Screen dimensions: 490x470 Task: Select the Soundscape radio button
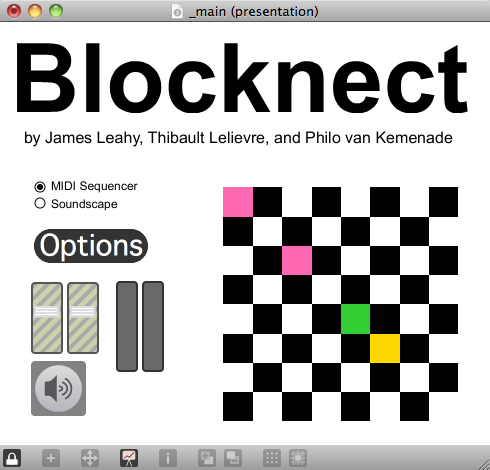click(x=40, y=203)
